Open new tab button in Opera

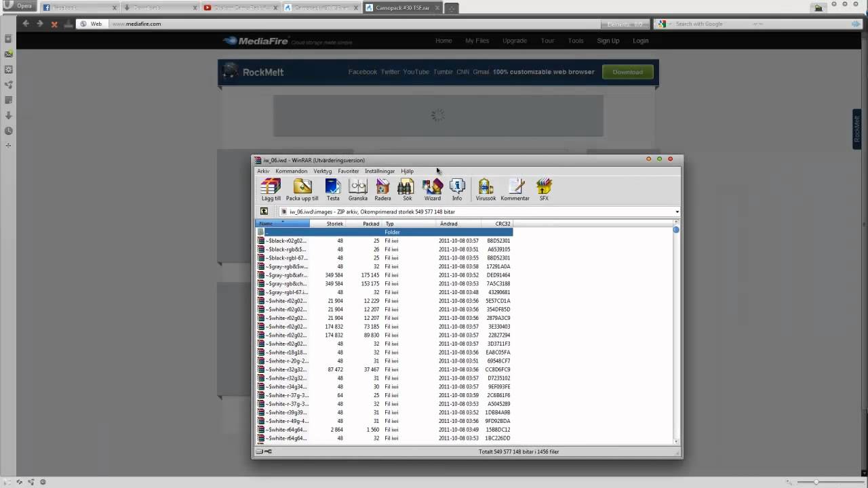pos(452,8)
